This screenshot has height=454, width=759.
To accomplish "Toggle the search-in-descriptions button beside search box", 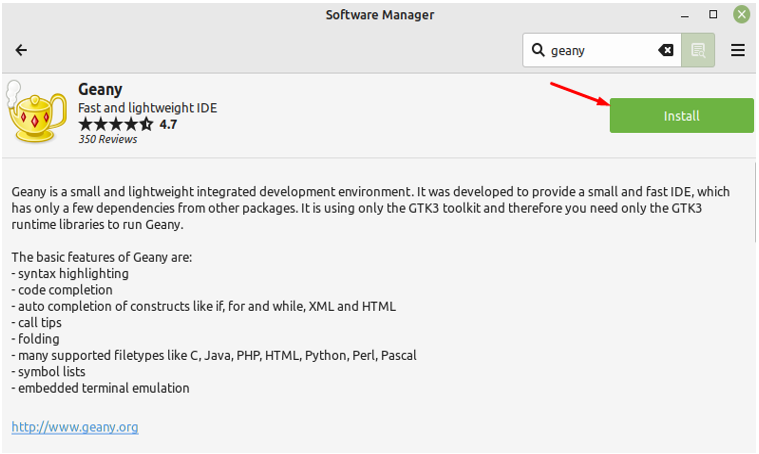I will [x=698, y=51].
